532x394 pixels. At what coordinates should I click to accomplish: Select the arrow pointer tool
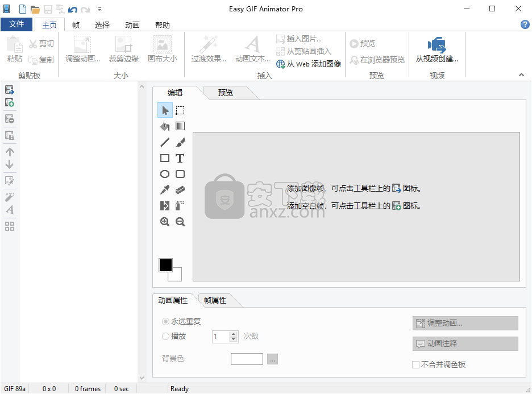pos(165,110)
